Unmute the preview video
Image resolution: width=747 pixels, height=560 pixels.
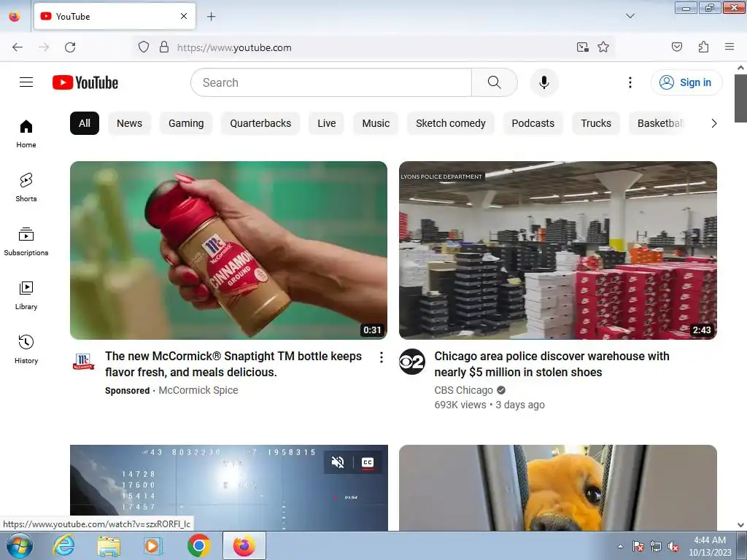[338, 462]
